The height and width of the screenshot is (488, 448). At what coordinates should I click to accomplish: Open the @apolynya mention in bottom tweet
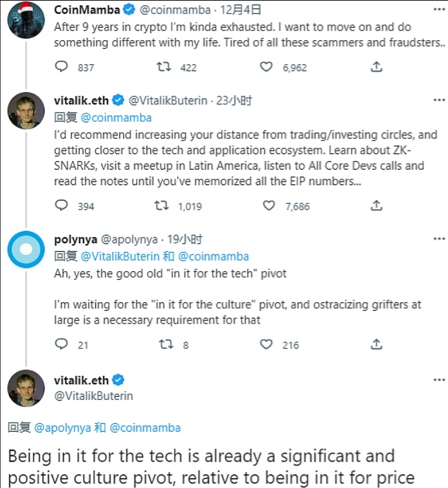[62, 428]
